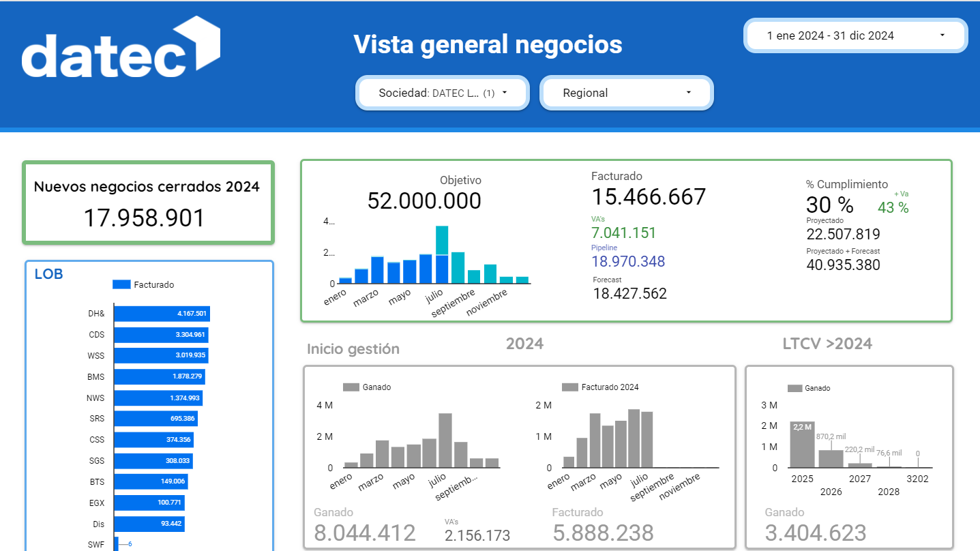Click the tallest gray bar in Ganado chart
Image resolution: width=980 pixels, height=551 pixels.
click(x=445, y=441)
